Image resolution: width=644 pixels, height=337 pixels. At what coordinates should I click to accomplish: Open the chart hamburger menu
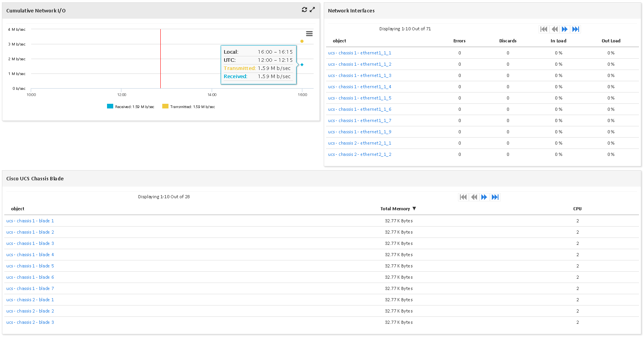[309, 34]
